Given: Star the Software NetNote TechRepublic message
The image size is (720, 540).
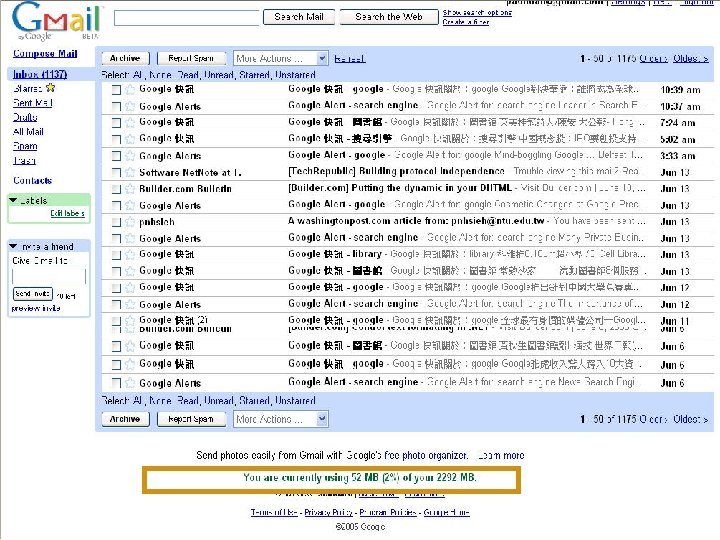Looking at the screenshot, I should point(130,173).
